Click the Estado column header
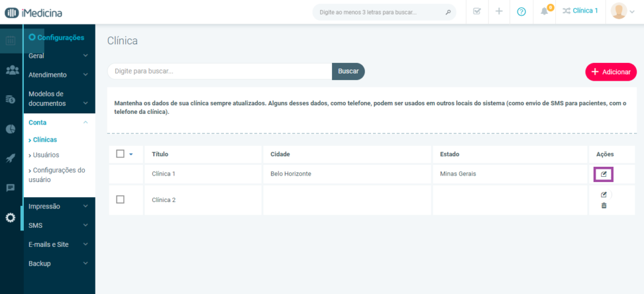The height and width of the screenshot is (294, 644). point(449,154)
